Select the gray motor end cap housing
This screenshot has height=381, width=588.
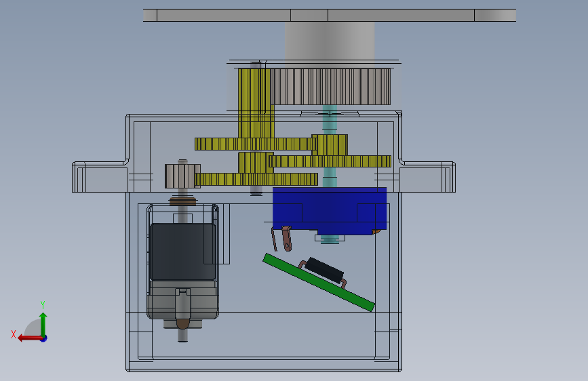(x=182, y=300)
